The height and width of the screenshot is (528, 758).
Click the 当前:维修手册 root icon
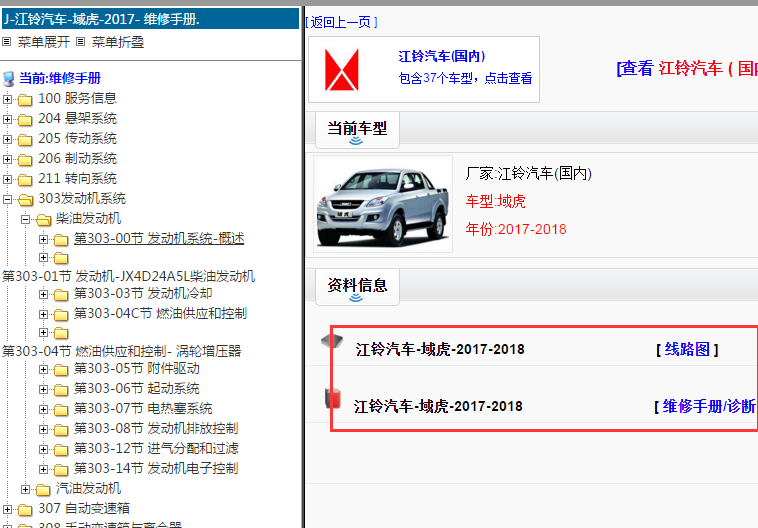coord(9,78)
